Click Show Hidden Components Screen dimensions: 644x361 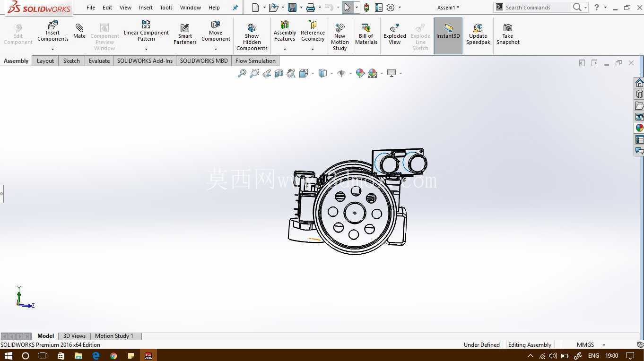click(x=252, y=37)
